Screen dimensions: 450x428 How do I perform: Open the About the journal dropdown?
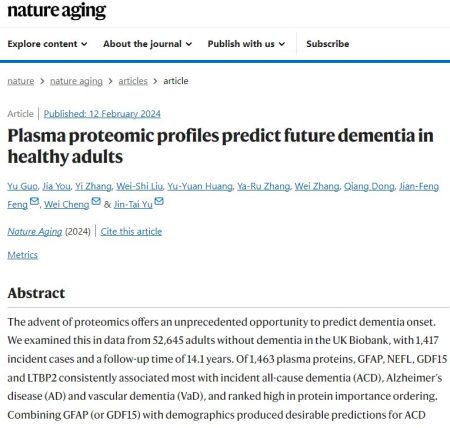(x=147, y=44)
